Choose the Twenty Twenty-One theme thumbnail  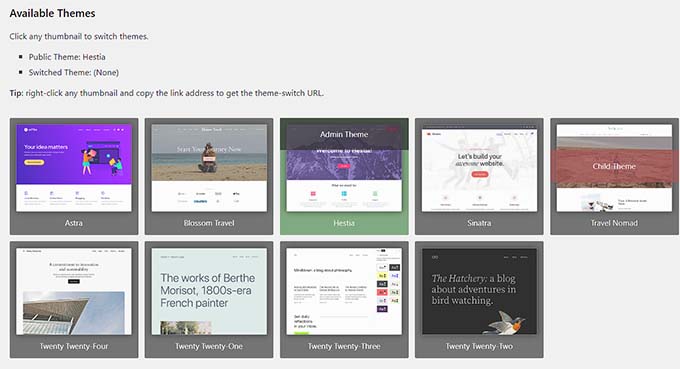point(209,291)
